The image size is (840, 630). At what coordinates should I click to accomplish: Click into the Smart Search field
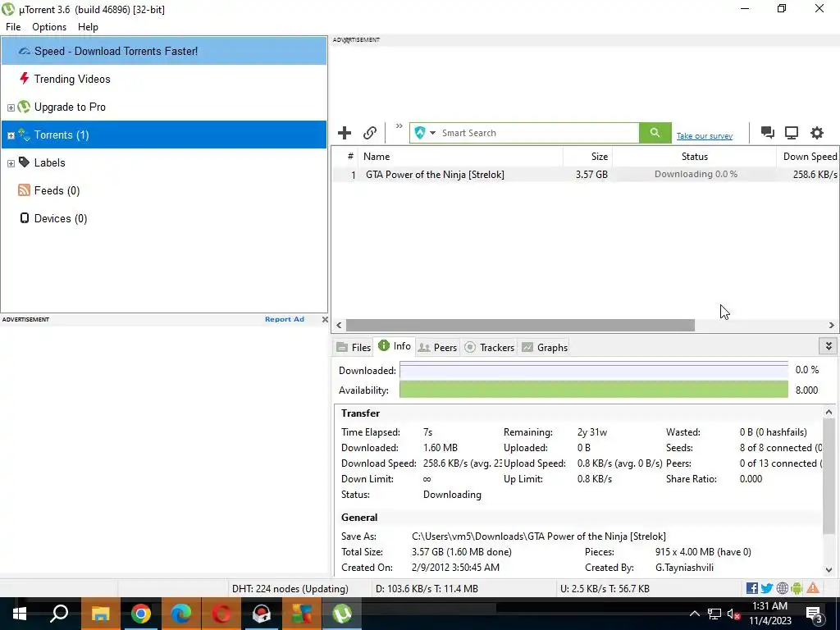coord(538,133)
